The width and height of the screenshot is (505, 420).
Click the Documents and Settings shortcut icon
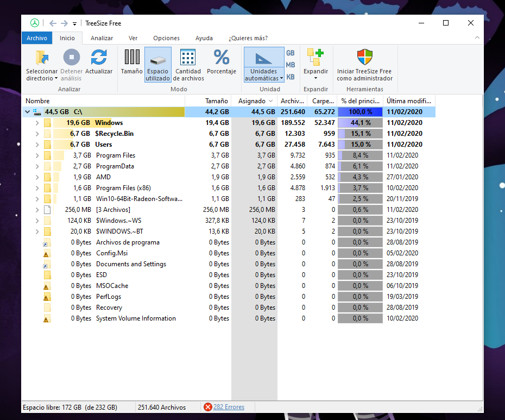(47, 264)
